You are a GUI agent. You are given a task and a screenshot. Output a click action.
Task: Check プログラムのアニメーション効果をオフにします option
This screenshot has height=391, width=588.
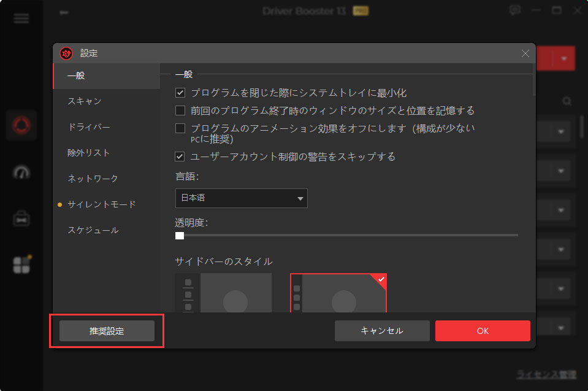click(180, 128)
